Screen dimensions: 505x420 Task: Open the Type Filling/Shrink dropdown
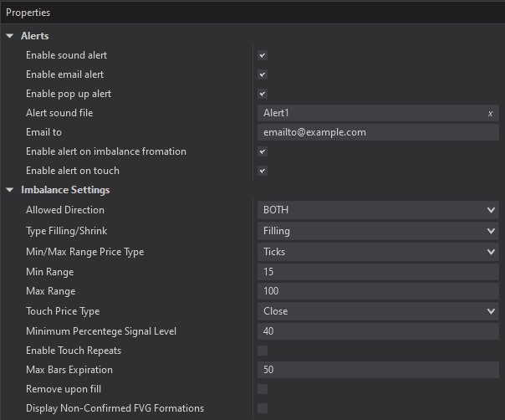click(x=378, y=231)
